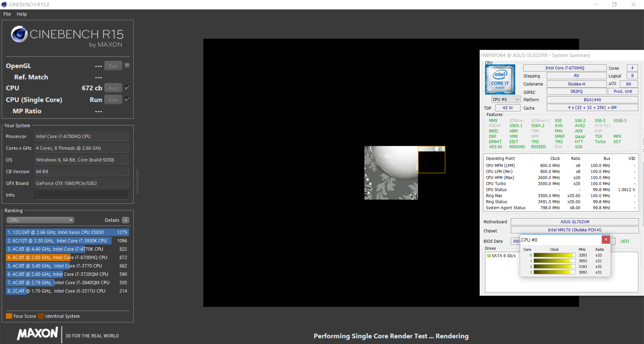
Task: Click the Run button for CPU
Action: point(113,88)
